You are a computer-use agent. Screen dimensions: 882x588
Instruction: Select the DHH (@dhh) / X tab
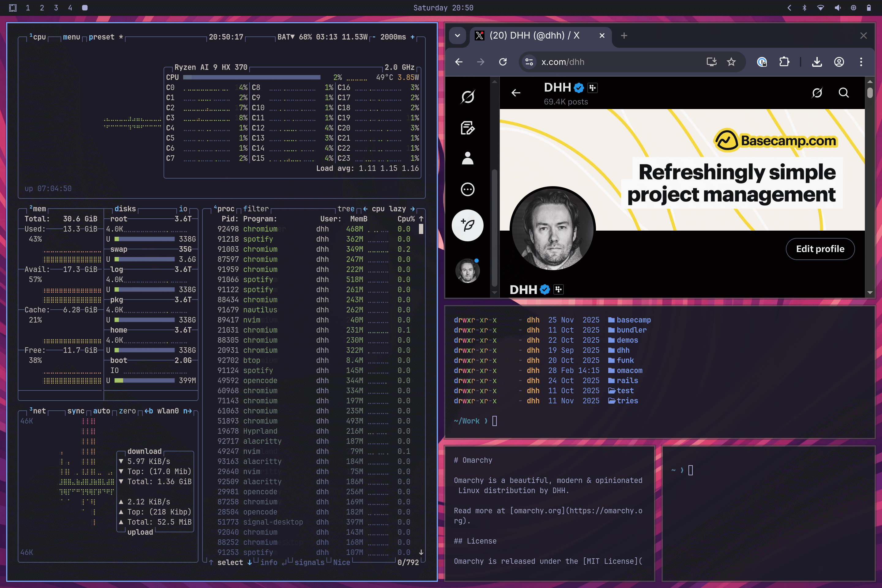coord(534,36)
